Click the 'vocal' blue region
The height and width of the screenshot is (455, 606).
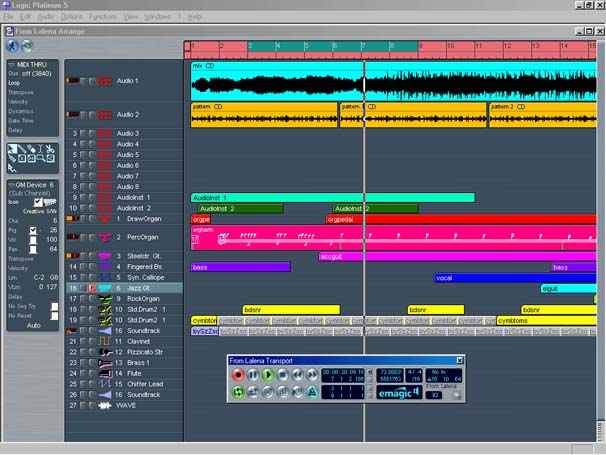pos(515,278)
